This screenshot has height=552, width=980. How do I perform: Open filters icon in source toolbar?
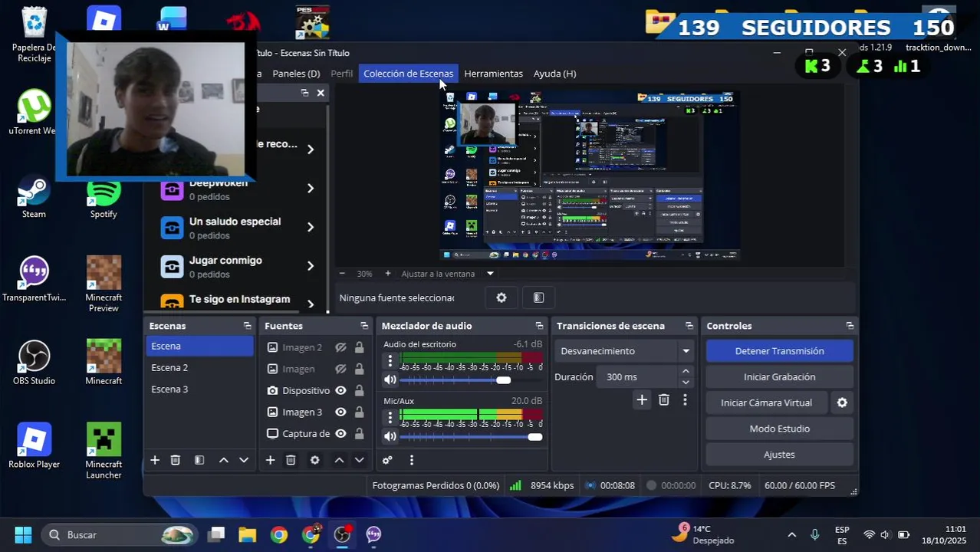(x=538, y=297)
